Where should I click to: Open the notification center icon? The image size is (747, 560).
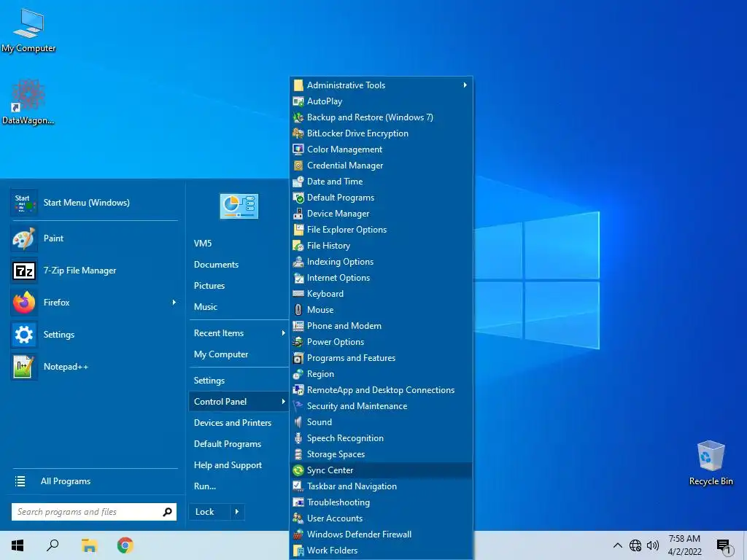pyautogui.click(x=723, y=546)
